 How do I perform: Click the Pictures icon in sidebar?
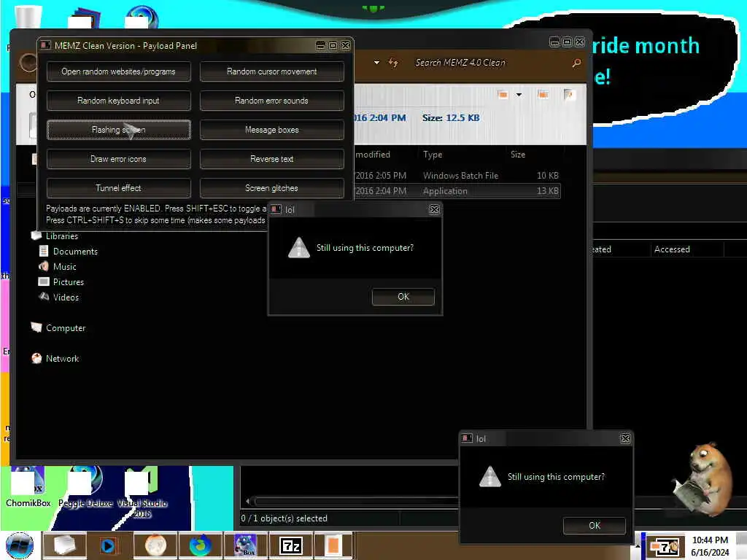(43, 281)
